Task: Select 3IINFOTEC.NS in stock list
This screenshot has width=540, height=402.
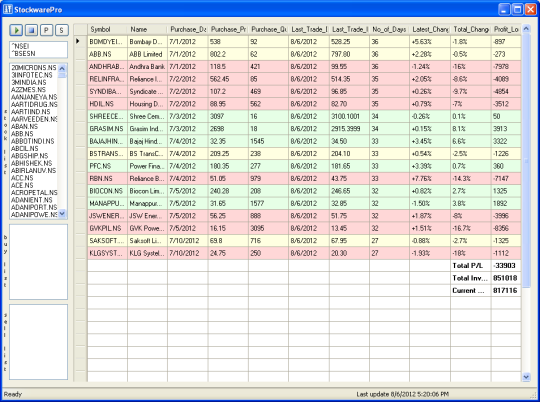Action: (x=32, y=75)
